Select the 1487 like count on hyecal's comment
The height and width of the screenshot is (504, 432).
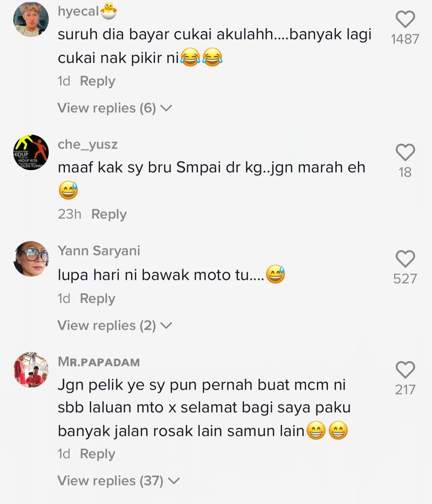tap(405, 39)
